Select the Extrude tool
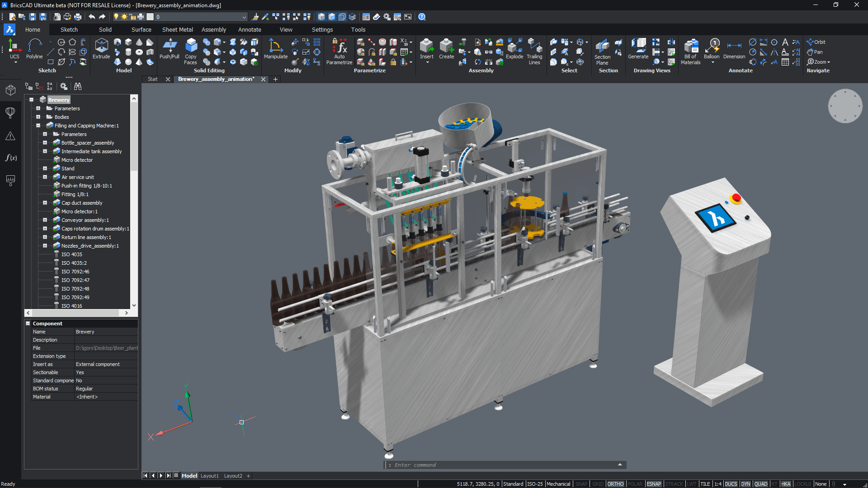The height and width of the screenshot is (488, 868). tap(101, 48)
